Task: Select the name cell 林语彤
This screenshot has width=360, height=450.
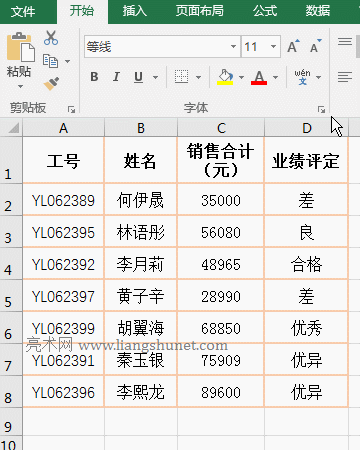Action: [x=141, y=231]
